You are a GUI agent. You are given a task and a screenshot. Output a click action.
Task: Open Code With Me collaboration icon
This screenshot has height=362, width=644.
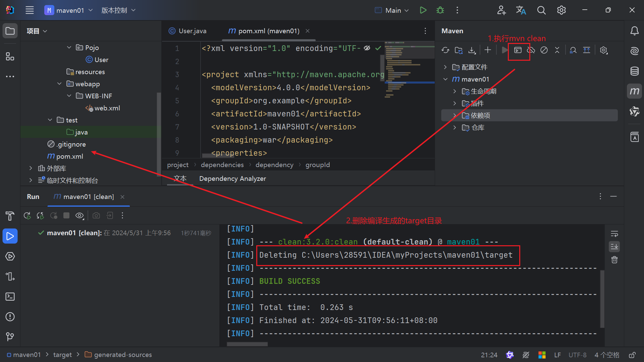(x=501, y=10)
